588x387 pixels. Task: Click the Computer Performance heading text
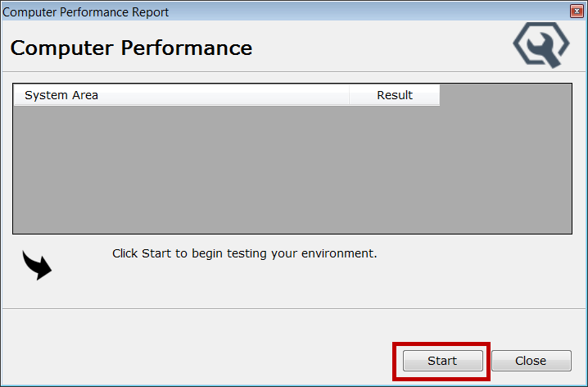pyautogui.click(x=131, y=48)
